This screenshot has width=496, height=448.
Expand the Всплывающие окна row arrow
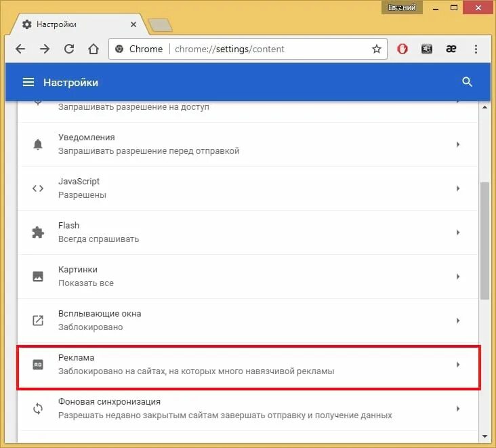pyautogui.click(x=458, y=321)
